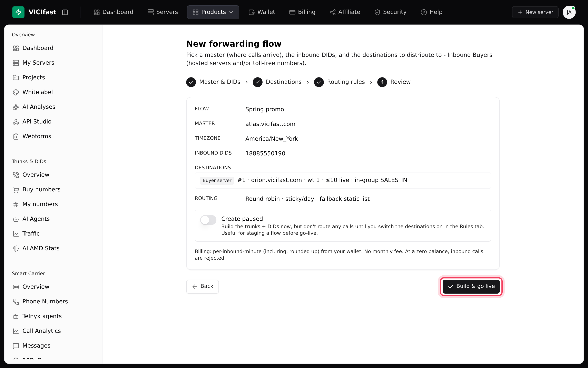
Task: Open Security in the top navigation
Action: [x=390, y=12]
